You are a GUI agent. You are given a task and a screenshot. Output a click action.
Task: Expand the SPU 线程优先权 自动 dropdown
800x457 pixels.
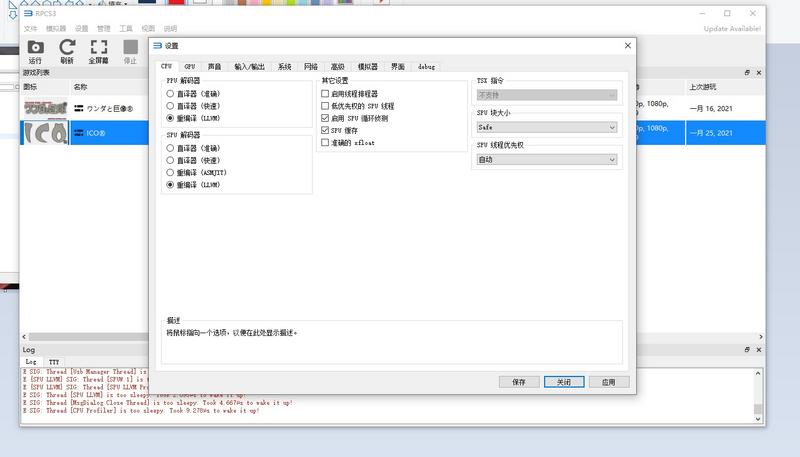point(547,160)
